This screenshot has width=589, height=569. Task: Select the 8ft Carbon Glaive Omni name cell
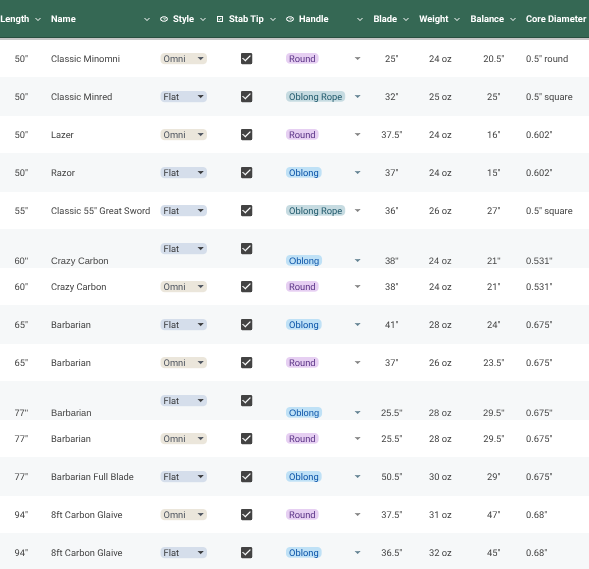click(86, 515)
